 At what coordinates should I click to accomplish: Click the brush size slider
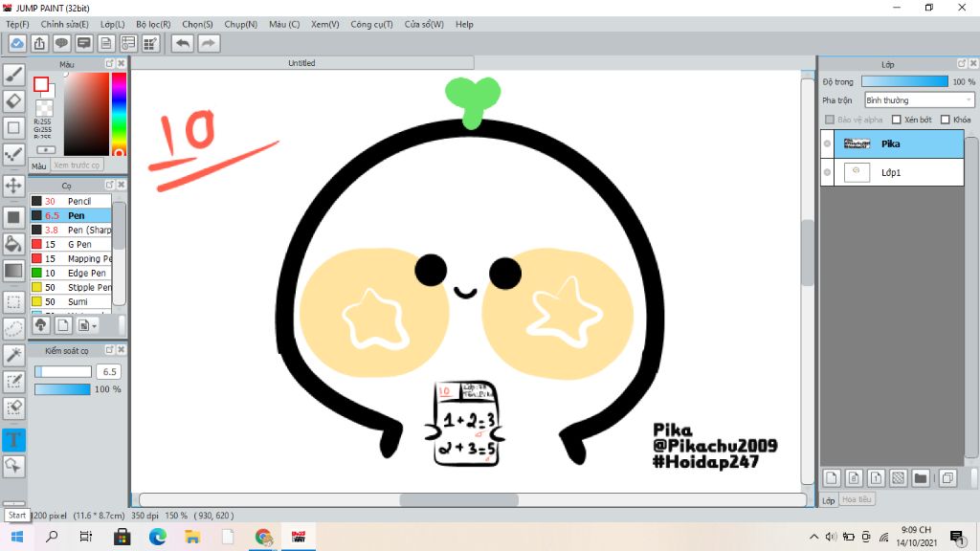(x=63, y=372)
